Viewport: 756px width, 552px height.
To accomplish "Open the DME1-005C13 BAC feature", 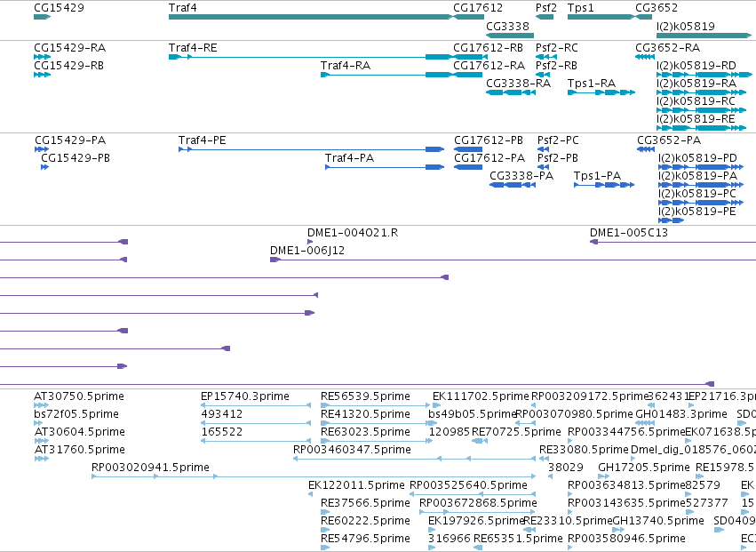I will (x=673, y=242).
